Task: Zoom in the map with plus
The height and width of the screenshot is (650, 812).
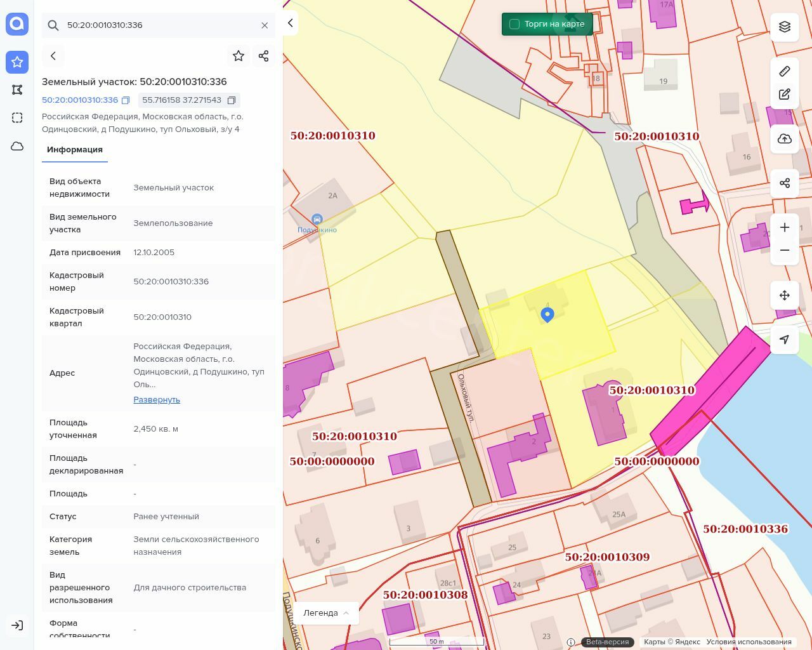Action: [x=785, y=227]
